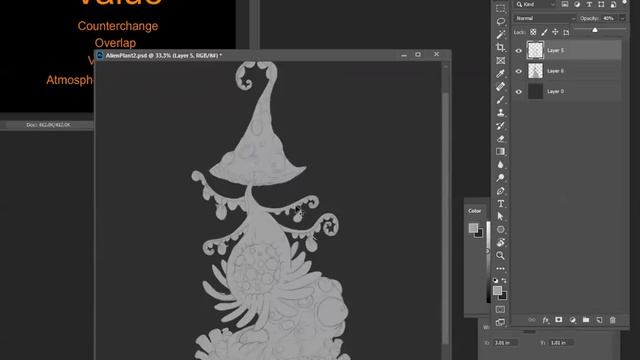Image resolution: width=640 pixels, height=360 pixels.
Task: Select the Eyedropper tool
Action: point(500,73)
